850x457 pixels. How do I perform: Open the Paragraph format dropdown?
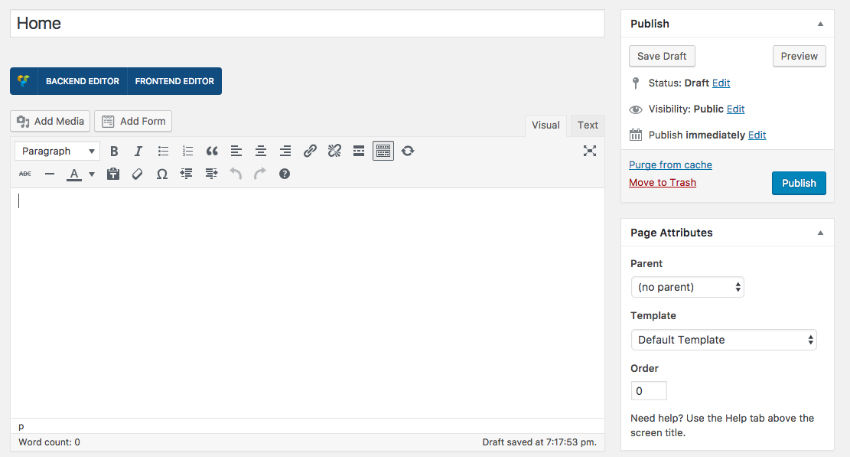[57, 151]
